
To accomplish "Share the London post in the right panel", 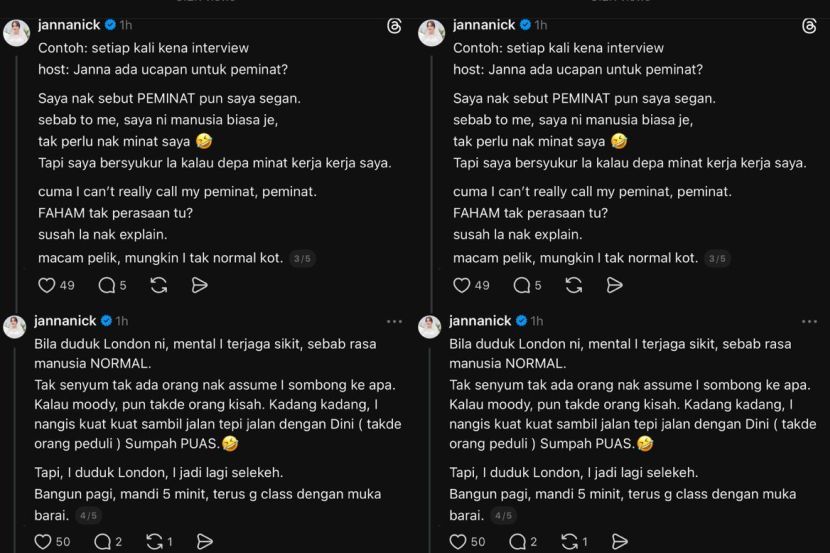I will [620, 542].
